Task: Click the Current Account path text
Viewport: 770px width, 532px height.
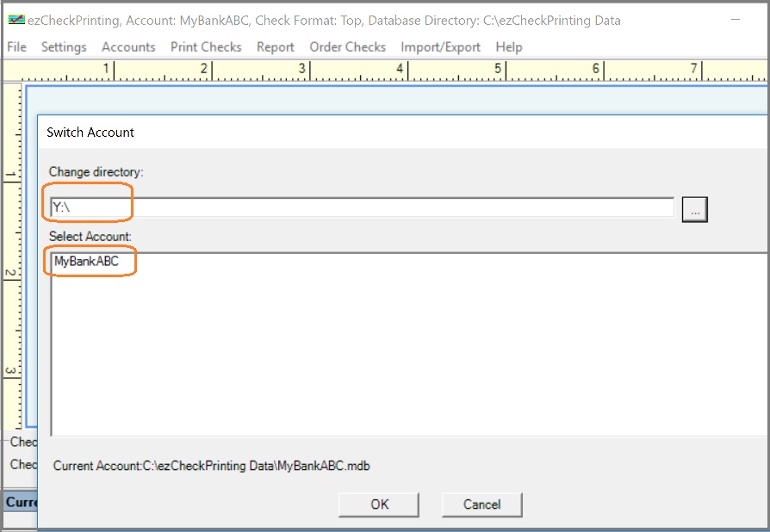Action: pos(212,466)
